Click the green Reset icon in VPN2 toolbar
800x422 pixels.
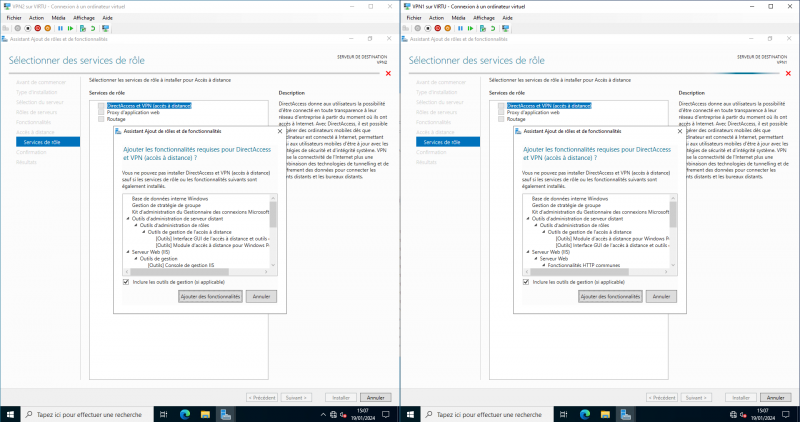70,29
